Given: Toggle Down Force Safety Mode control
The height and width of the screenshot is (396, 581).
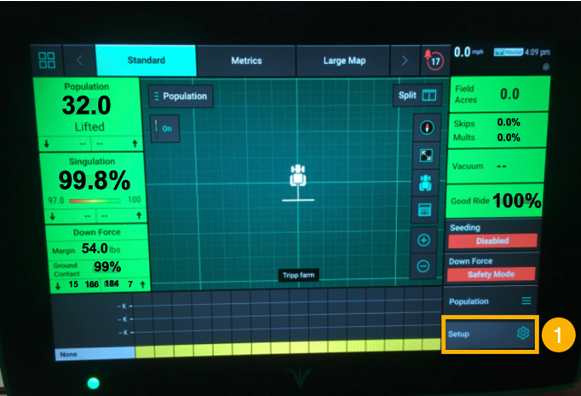Looking at the screenshot, I should [x=491, y=274].
